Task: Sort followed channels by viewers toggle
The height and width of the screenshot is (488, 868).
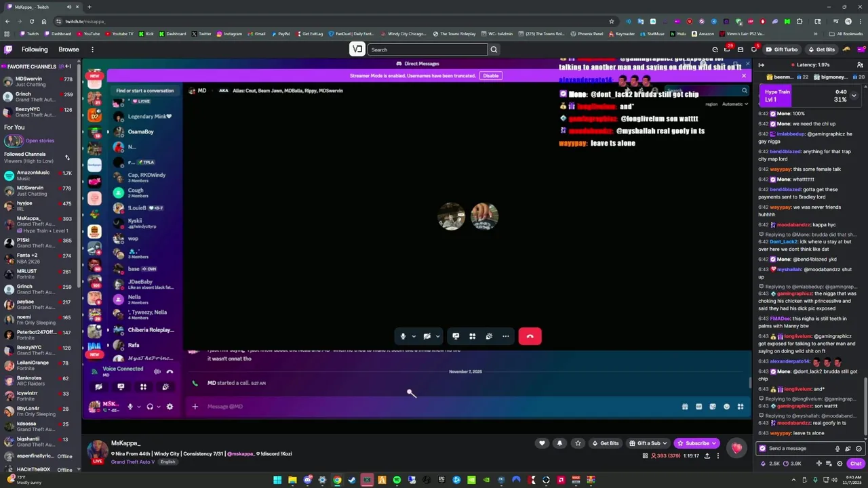Action: pos(67,157)
